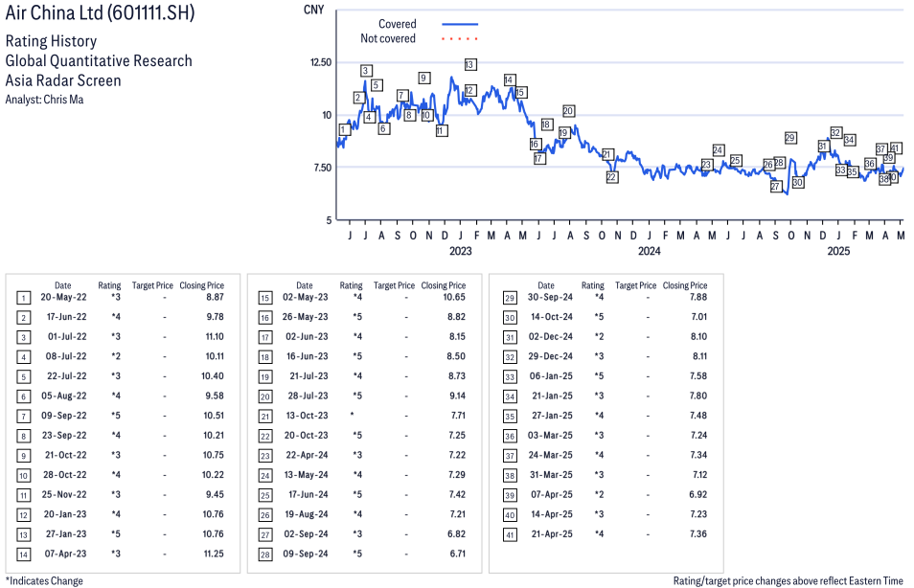
Task: Select the target price dash in the 17-Jun-24 row
Action: click(406, 495)
